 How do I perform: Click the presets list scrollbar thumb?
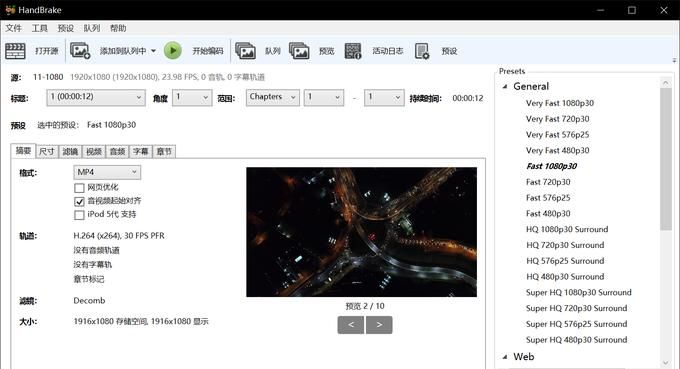666,159
